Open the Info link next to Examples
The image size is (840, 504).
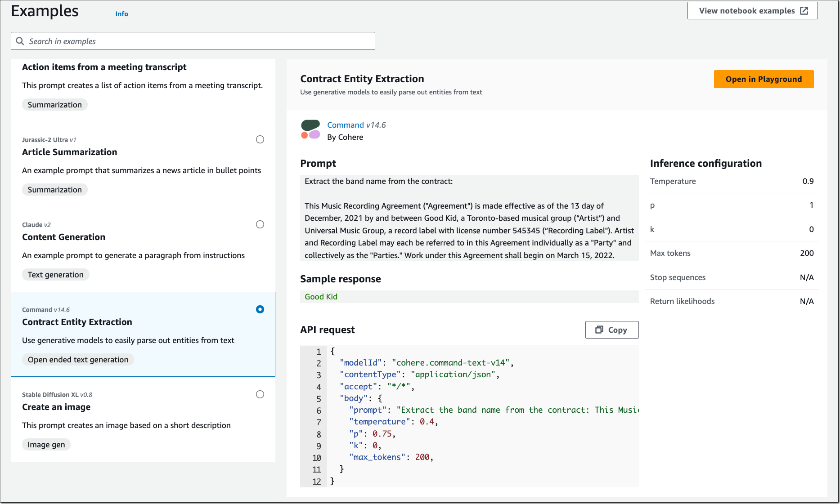click(x=121, y=14)
